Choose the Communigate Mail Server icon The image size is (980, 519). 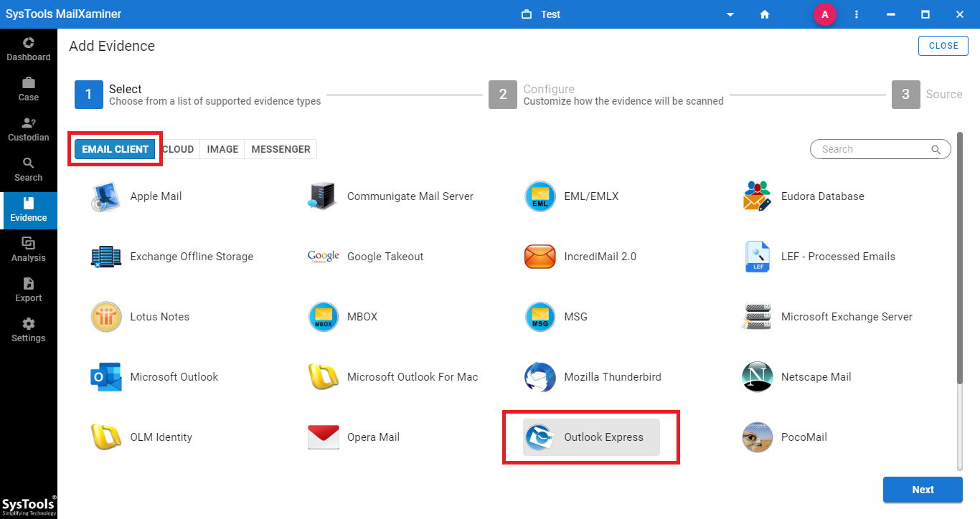(323, 196)
